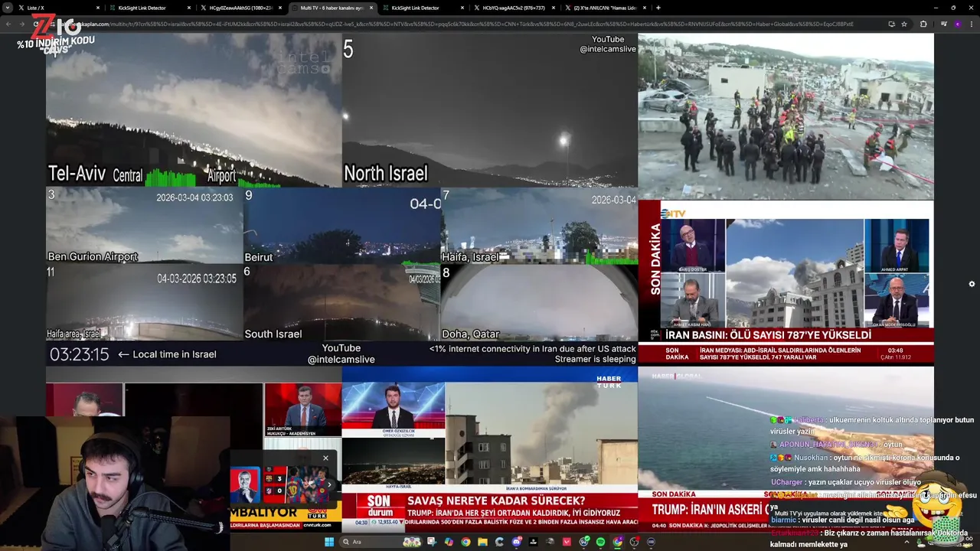Switch to the X'te ANILCAN Hamas tab
This screenshot has width=980, height=551.
pos(605,8)
